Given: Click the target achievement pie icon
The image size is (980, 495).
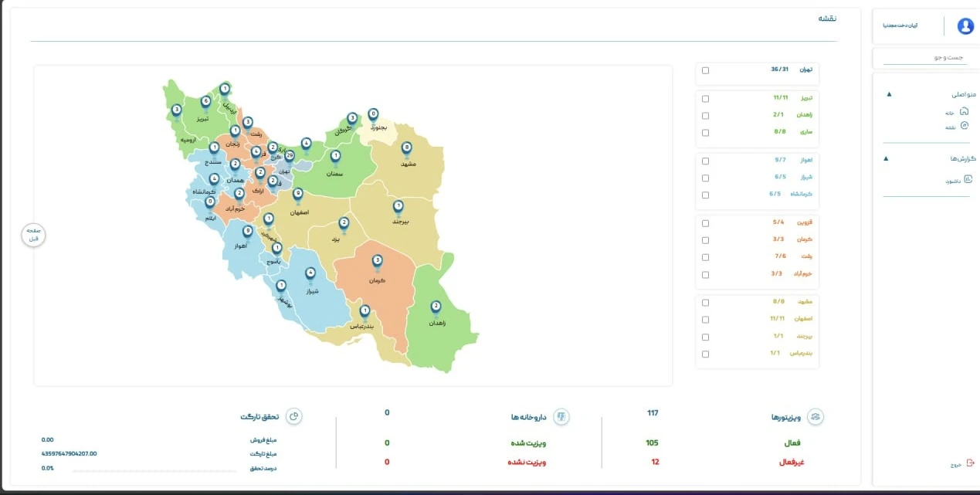Looking at the screenshot, I should [294, 416].
